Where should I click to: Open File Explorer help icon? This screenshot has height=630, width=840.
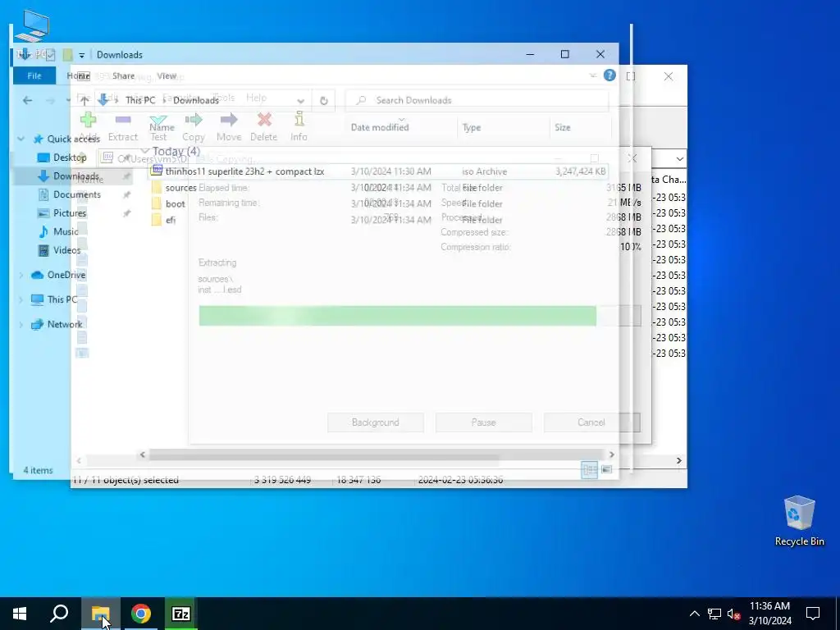(x=609, y=75)
